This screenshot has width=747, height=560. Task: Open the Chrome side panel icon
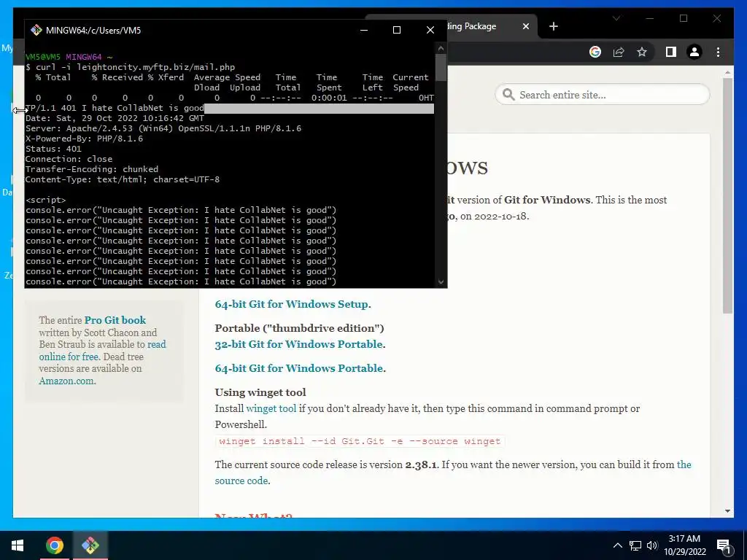(671, 52)
